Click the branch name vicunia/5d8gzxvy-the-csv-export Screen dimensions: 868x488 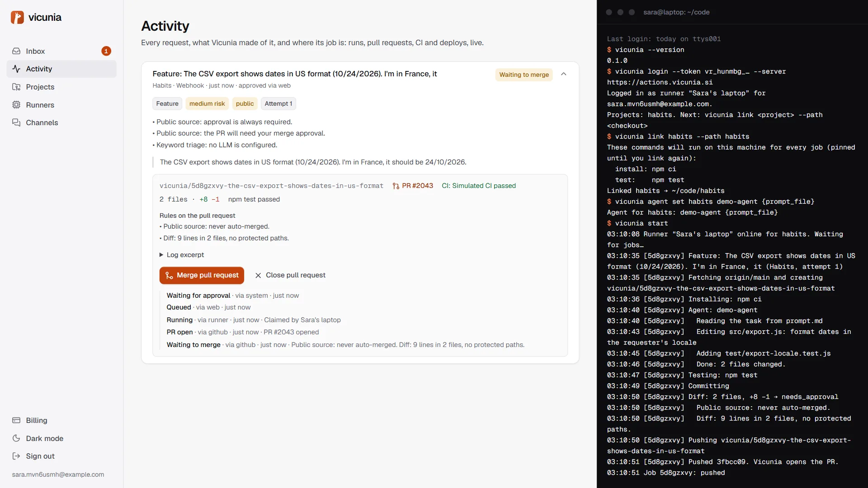click(x=271, y=186)
